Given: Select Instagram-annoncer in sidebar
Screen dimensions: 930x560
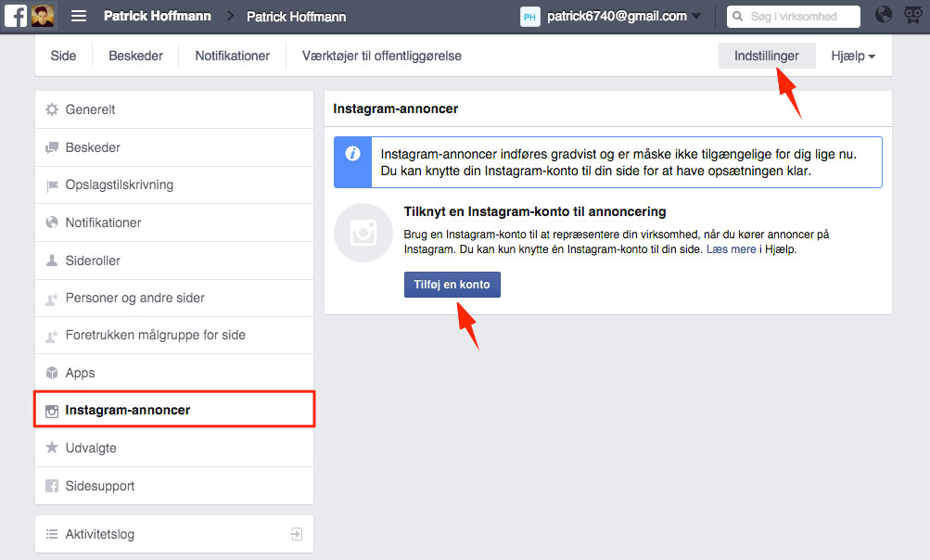Looking at the screenshot, I should (x=174, y=409).
